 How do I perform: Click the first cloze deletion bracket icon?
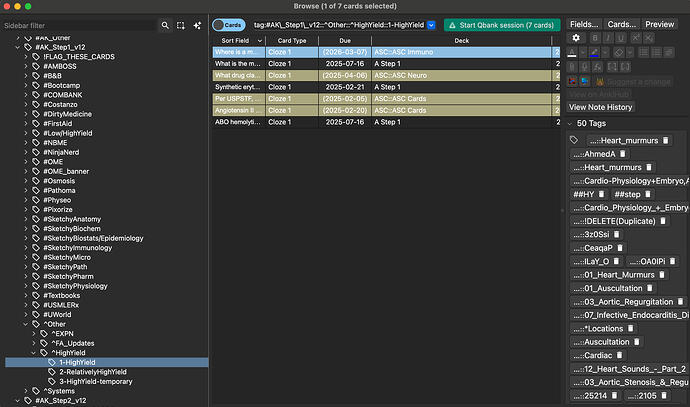(x=613, y=67)
